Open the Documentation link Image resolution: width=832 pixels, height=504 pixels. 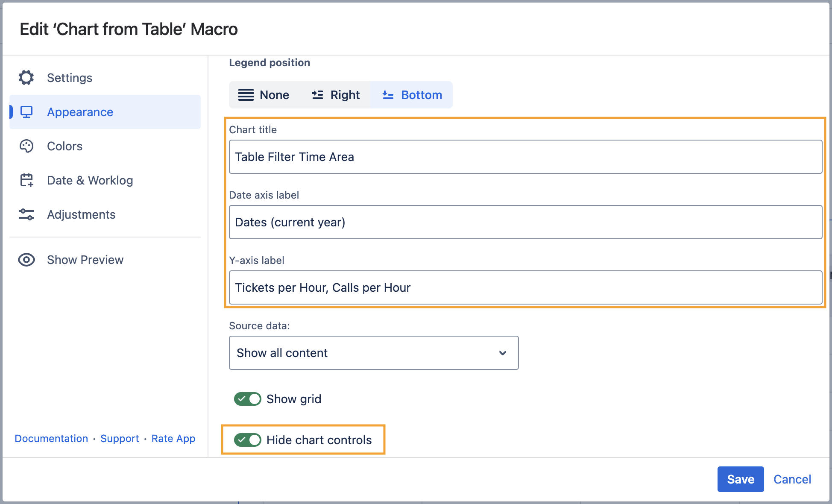pos(51,439)
